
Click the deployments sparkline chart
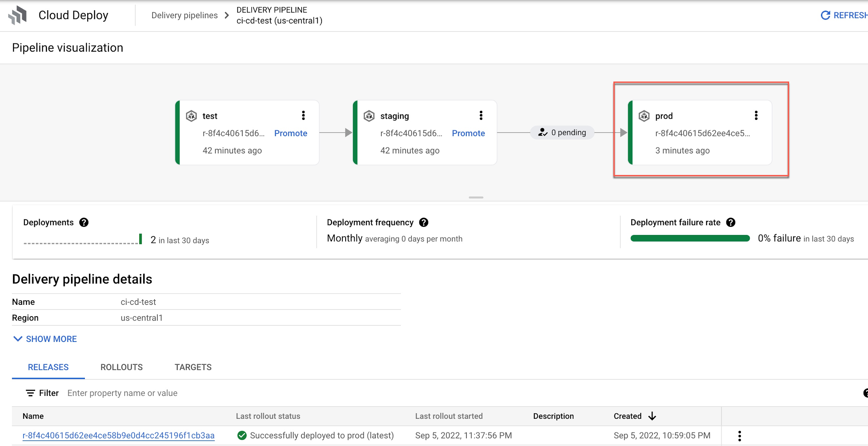[82, 239]
